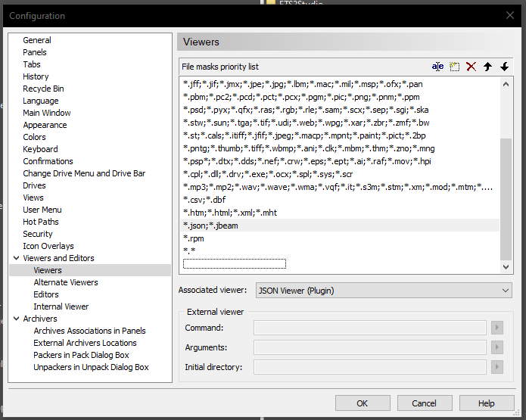The image size is (526, 420).
Task: Click the empty new mask field
Action: (x=235, y=263)
